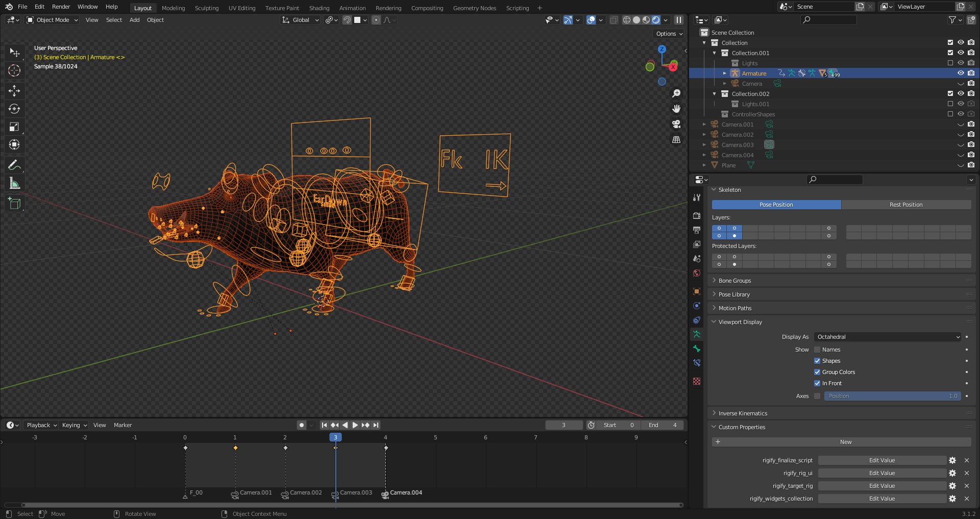Play the timeline animation
This screenshot has height=519, width=980.
pos(355,425)
